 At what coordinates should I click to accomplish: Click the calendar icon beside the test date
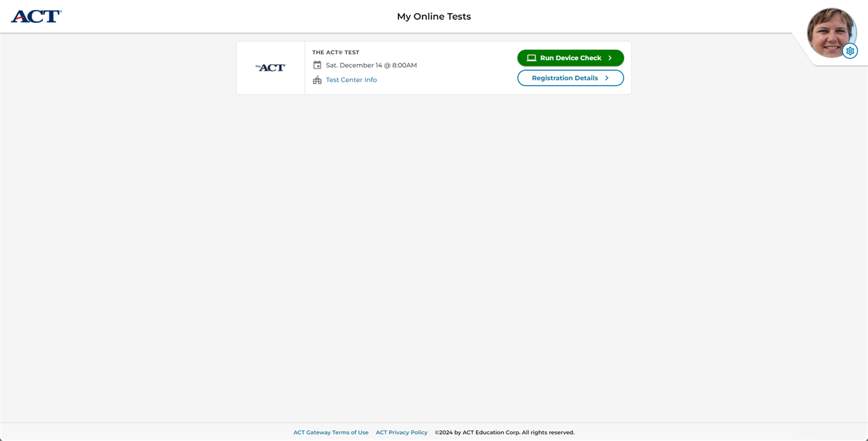[x=317, y=65]
